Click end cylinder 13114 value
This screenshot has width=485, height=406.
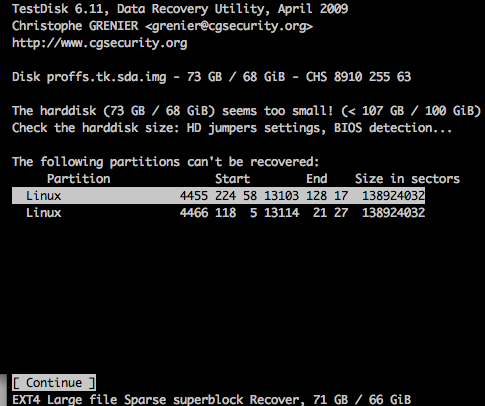281,213
